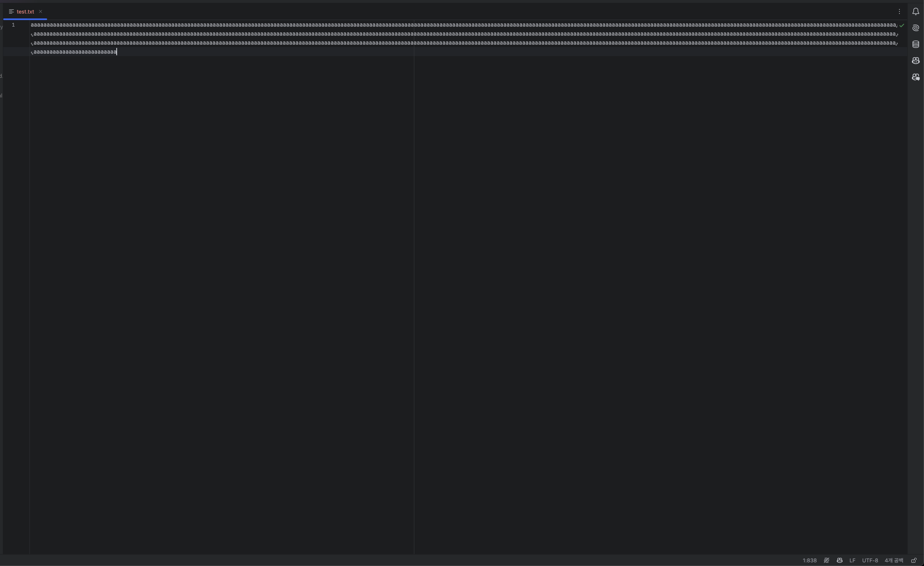
Task: Open the GitHub Copilot Chat tool window
Action: [916, 77]
